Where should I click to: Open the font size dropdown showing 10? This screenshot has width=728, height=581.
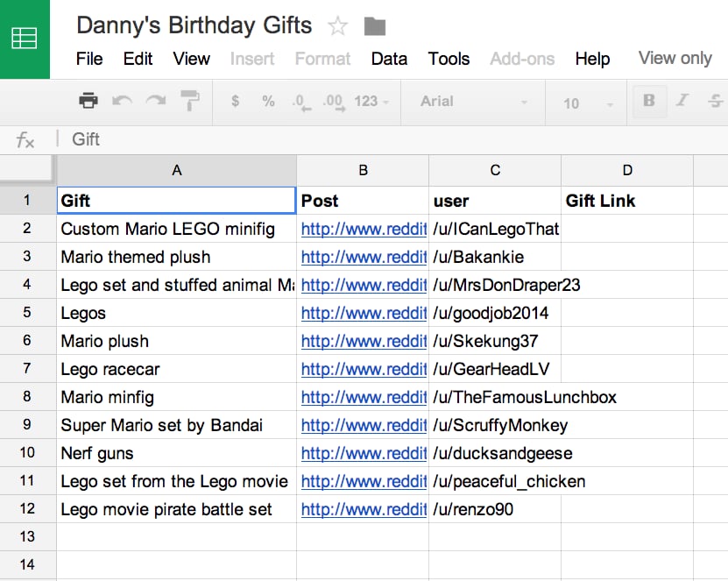coord(583,101)
